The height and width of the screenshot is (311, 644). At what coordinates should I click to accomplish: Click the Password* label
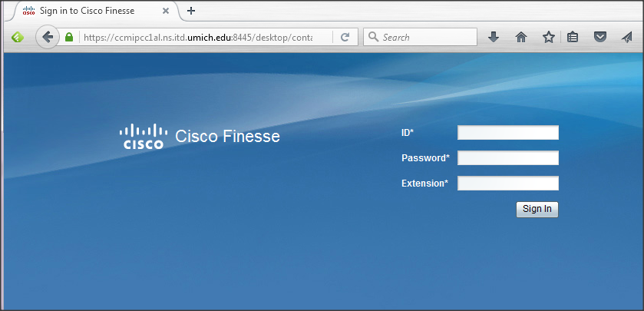(x=425, y=157)
